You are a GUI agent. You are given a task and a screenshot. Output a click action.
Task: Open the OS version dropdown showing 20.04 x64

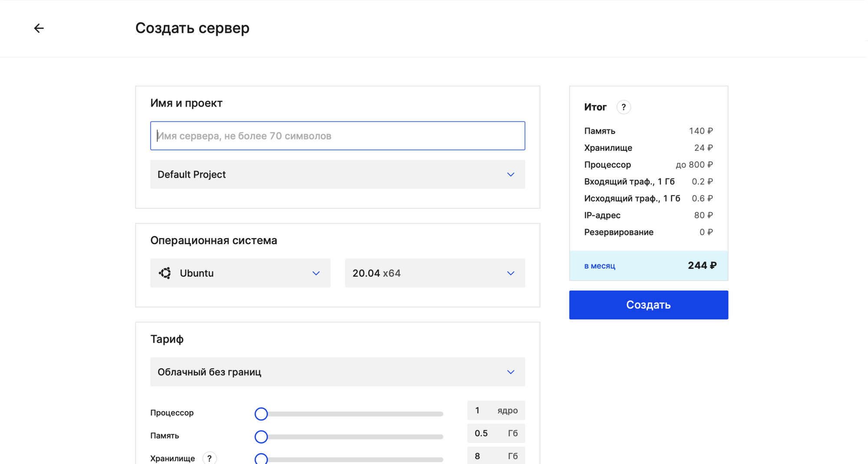coord(434,273)
